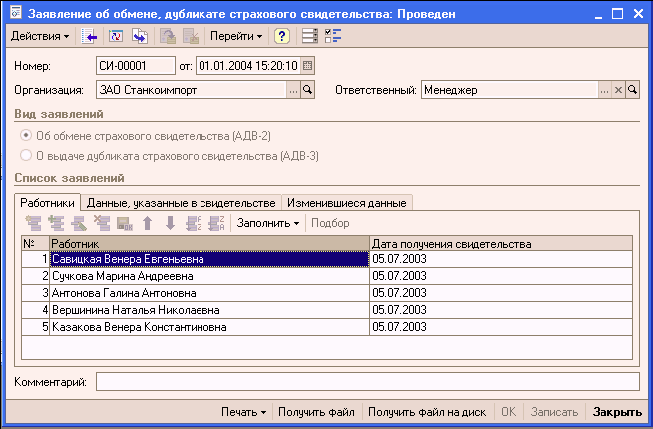Click the help question mark icon
The image size is (653, 429).
(282, 36)
